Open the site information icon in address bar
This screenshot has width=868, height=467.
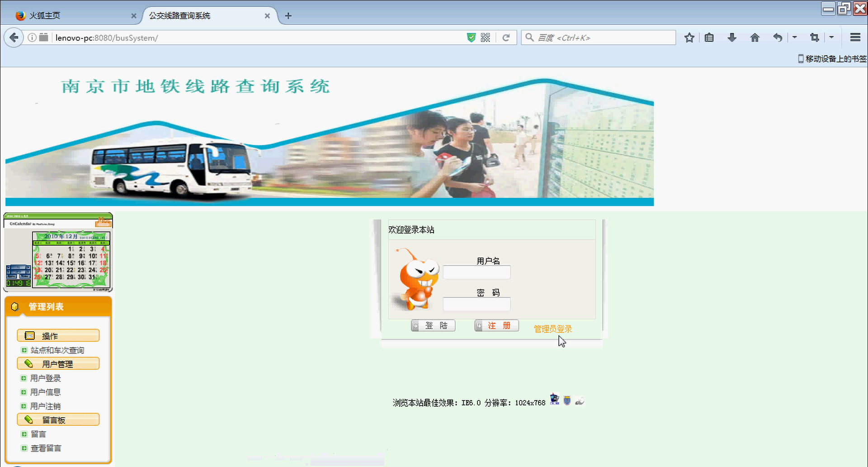click(x=32, y=38)
